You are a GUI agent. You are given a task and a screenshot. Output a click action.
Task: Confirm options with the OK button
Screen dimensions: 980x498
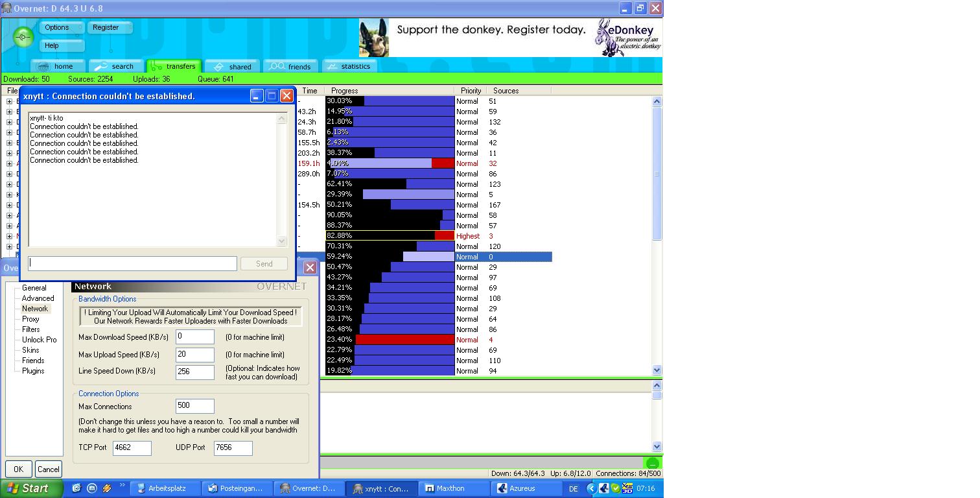tap(18, 469)
